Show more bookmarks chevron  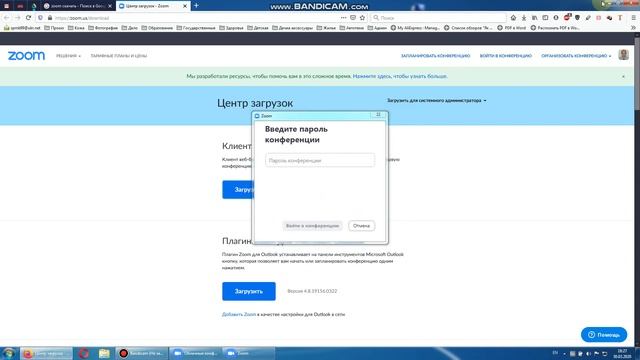click(633, 28)
